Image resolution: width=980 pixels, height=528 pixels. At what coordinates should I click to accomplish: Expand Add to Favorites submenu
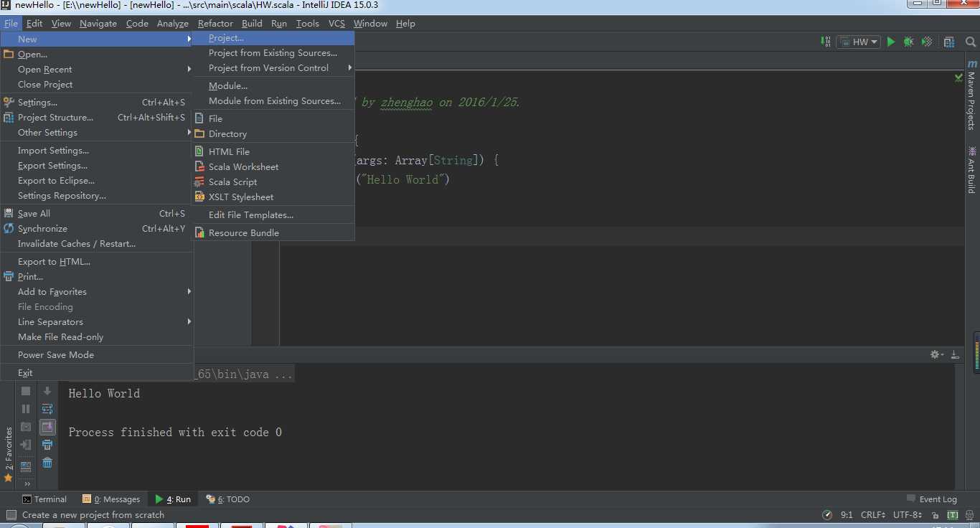coord(97,292)
